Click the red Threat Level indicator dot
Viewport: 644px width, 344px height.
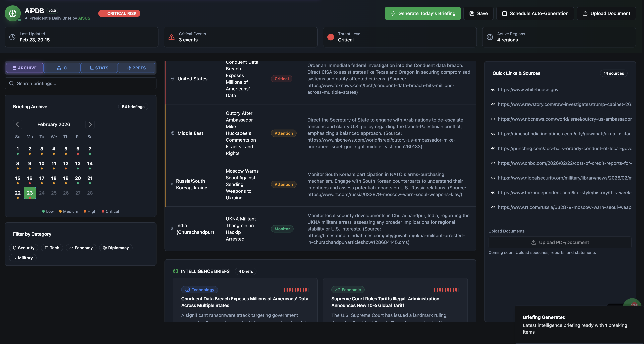tap(331, 37)
